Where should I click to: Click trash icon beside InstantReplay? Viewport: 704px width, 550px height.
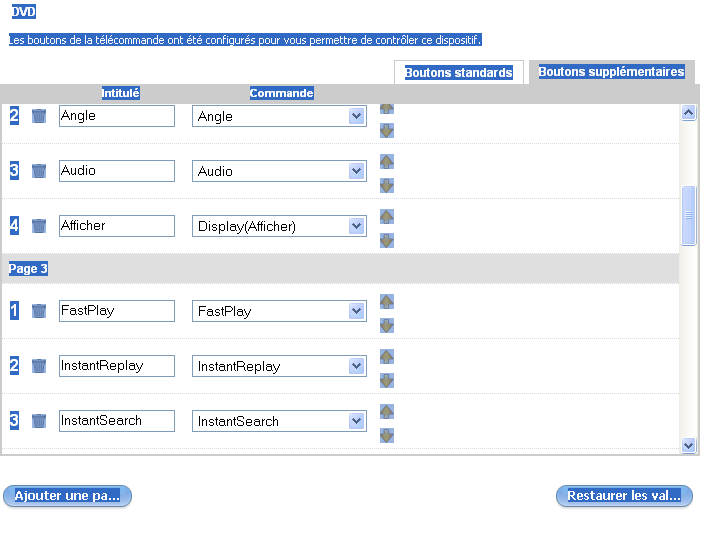point(39,366)
